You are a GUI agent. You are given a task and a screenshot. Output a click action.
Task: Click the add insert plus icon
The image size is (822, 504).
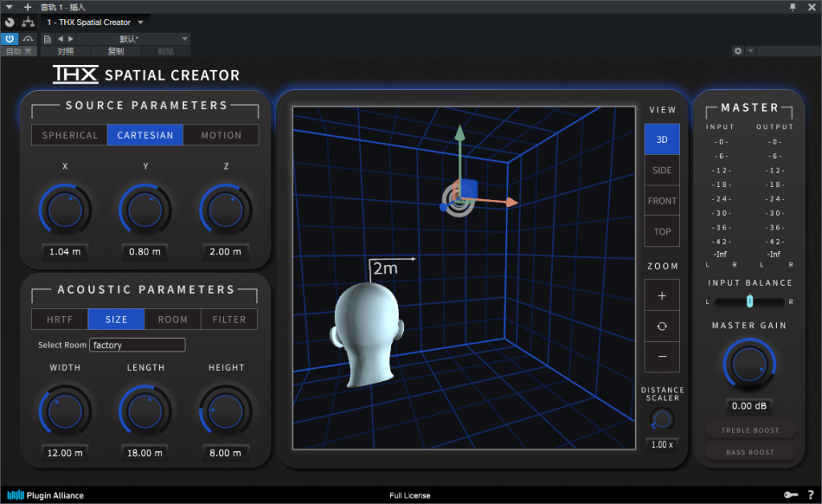(28, 6)
